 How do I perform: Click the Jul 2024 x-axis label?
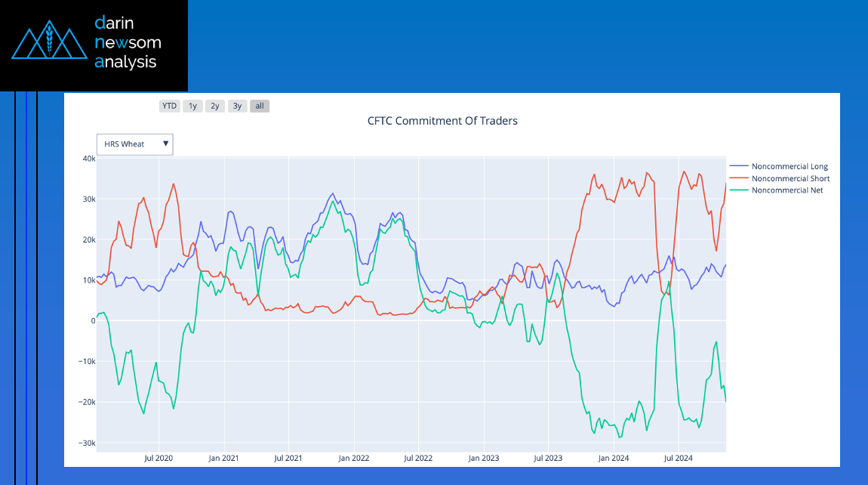[678, 458]
